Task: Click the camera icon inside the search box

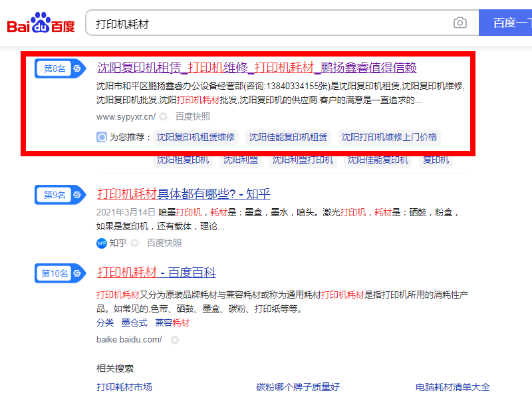Action: coord(460,22)
